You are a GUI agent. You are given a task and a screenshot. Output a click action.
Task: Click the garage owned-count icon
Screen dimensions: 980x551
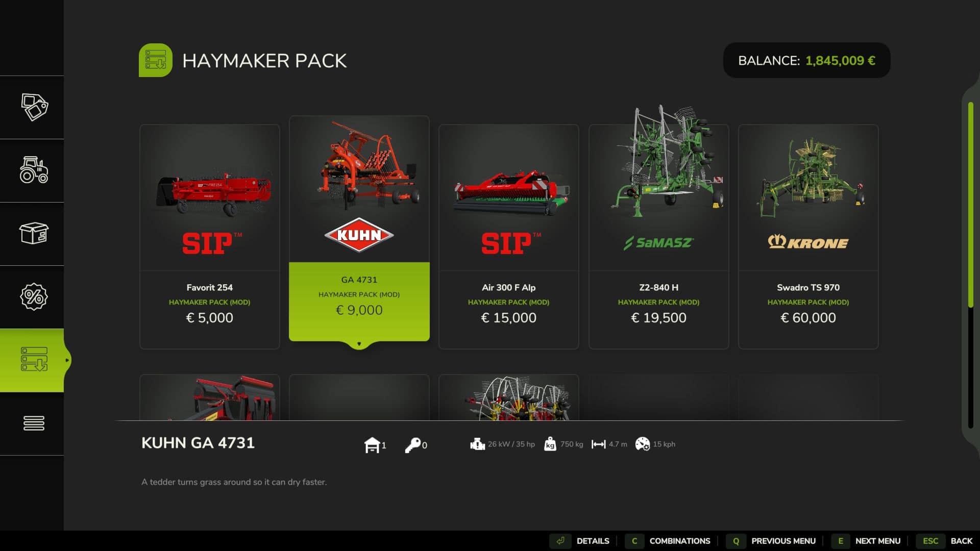tap(372, 445)
